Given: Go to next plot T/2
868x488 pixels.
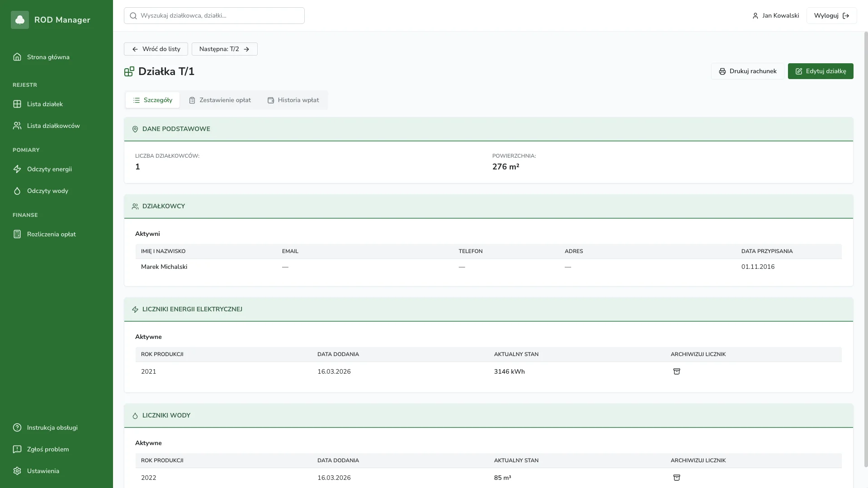Looking at the screenshot, I should click(x=224, y=49).
